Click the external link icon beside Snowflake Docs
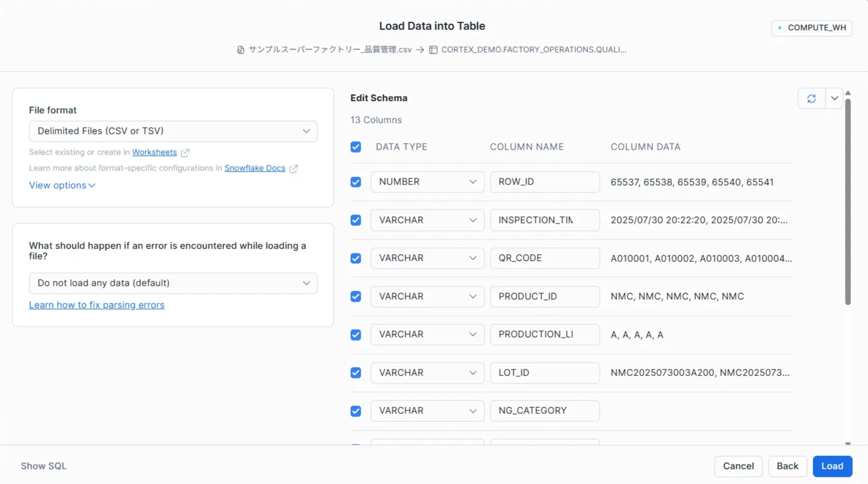 (293, 168)
